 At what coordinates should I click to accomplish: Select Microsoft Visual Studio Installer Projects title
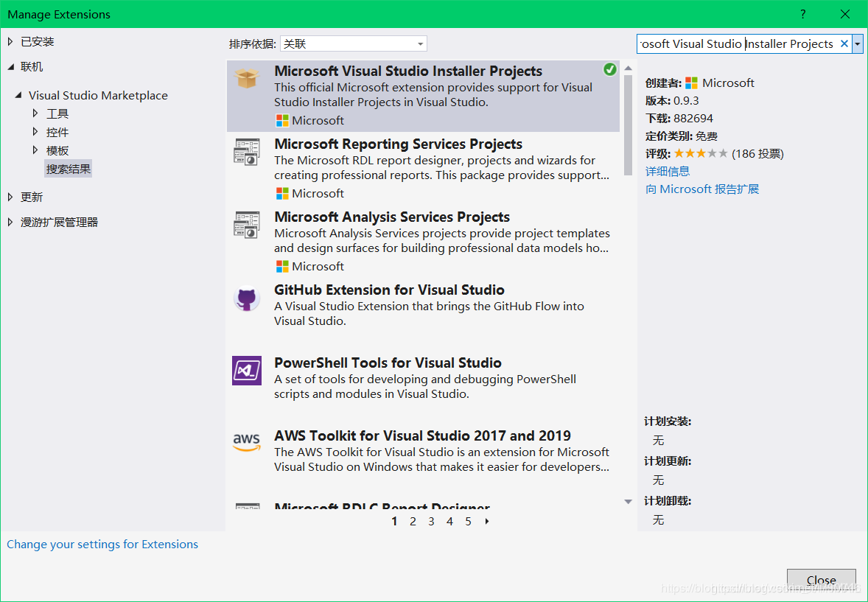click(x=408, y=71)
